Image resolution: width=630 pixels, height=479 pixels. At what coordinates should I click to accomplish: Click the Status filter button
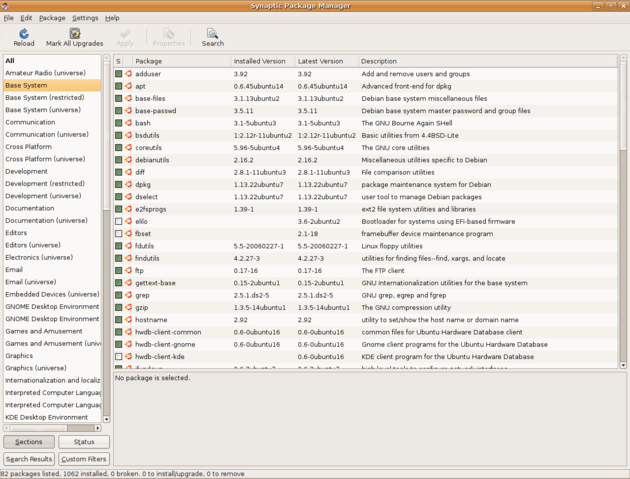click(84, 442)
